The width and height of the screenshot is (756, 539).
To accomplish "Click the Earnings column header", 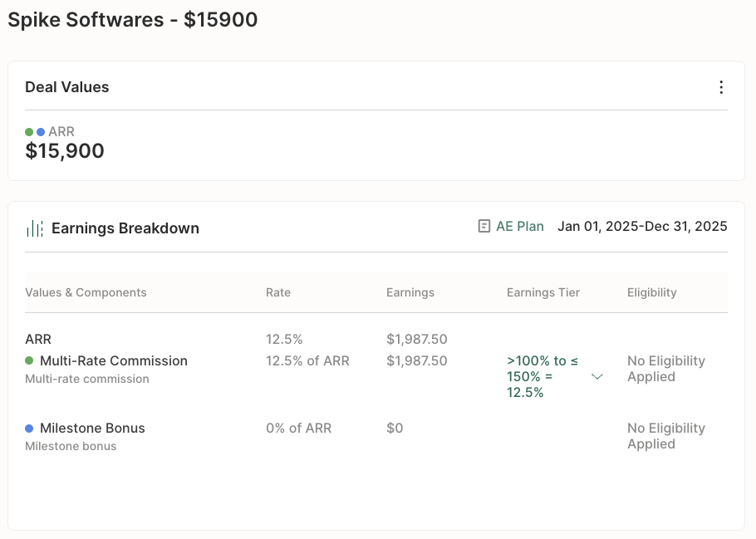I will [x=410, y=292].
